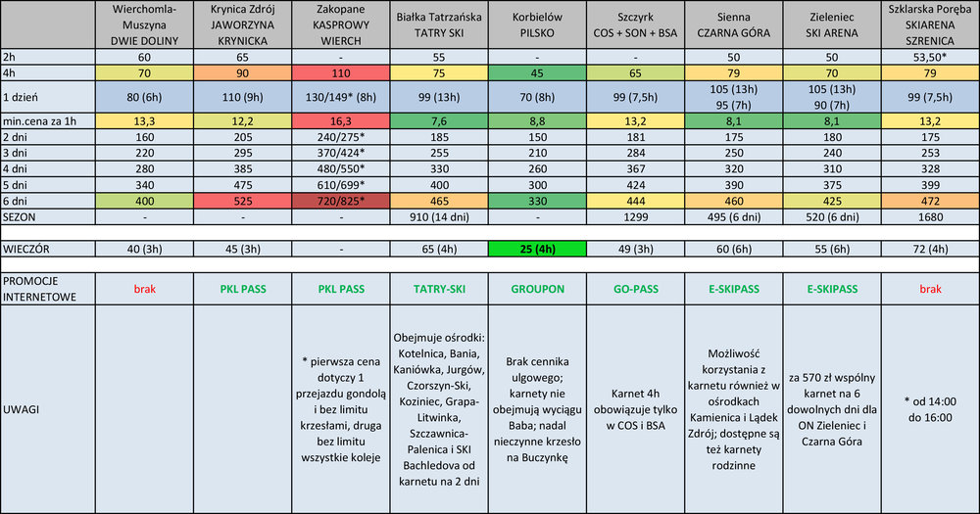This screenshot has height=514, width=980.
Task: Select the Zakopane Kasprowy Wierch column header
Action: pyautogui.click(x=341, y=25)
